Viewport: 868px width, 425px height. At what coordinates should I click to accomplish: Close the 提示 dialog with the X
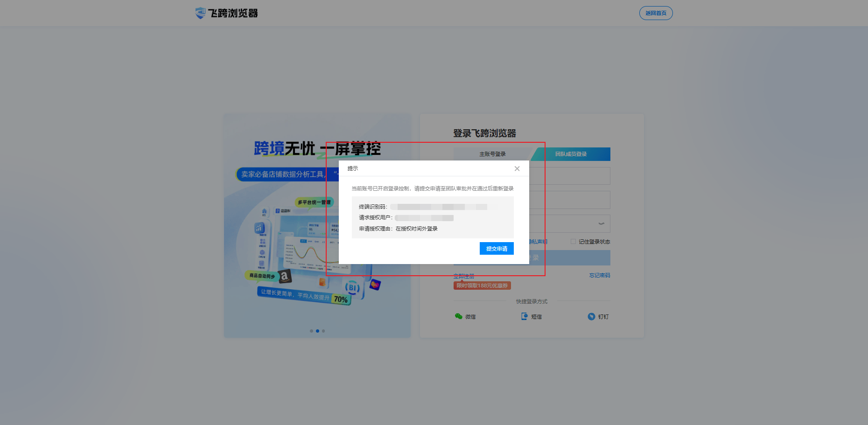(x=517, y=168)
